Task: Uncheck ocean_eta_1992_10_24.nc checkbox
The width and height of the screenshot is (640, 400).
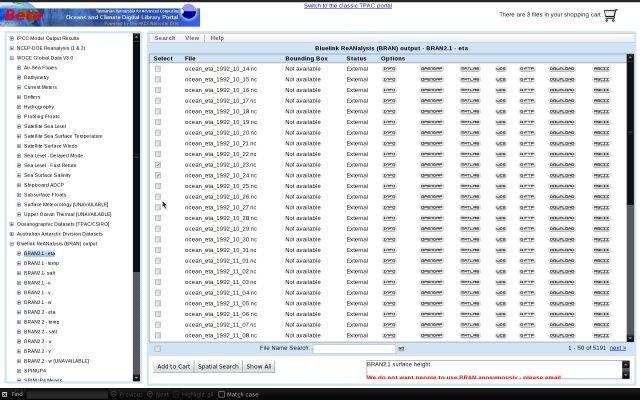Action: tap(158, 176)
